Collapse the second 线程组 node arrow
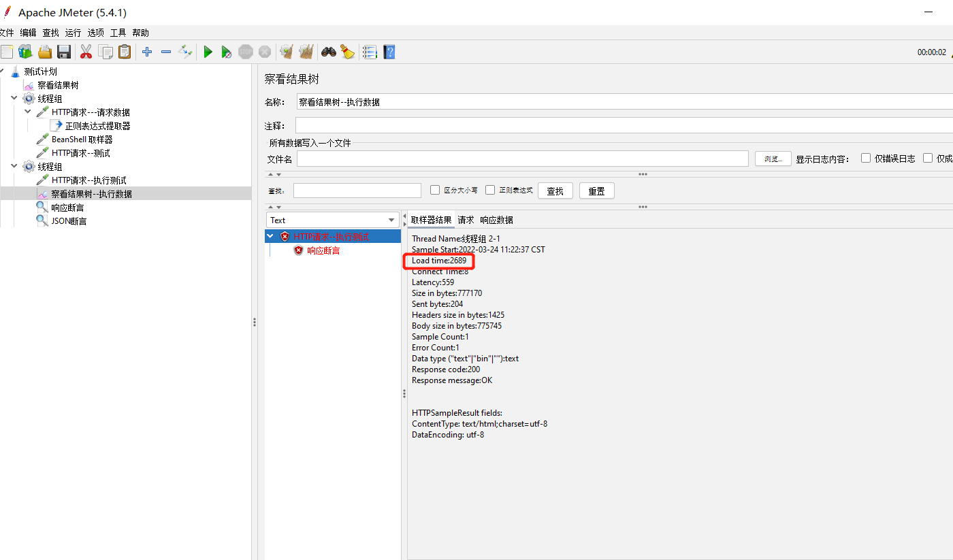Image resolution: width=953 pixels, height=560 pixels. click(x=14, y=167)
